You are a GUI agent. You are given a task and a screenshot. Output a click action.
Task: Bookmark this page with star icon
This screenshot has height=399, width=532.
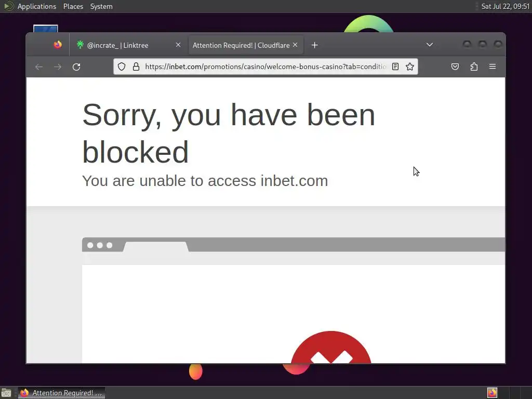pyautogui.click(x=410, y=66)
